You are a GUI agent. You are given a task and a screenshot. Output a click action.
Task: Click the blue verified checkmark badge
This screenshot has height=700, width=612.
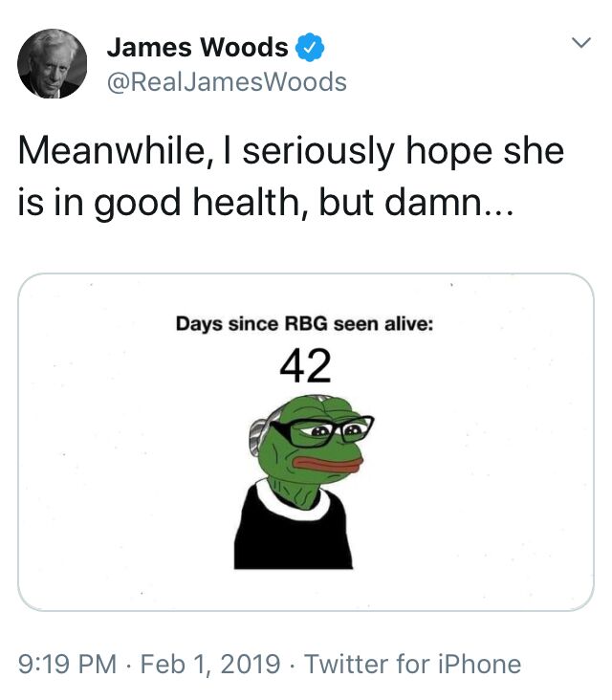[x=310, y=47]
